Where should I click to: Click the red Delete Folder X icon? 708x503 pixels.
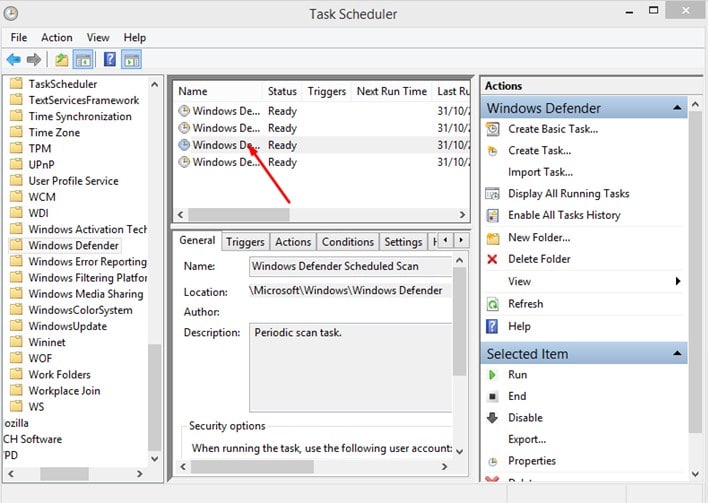point(492,259)
